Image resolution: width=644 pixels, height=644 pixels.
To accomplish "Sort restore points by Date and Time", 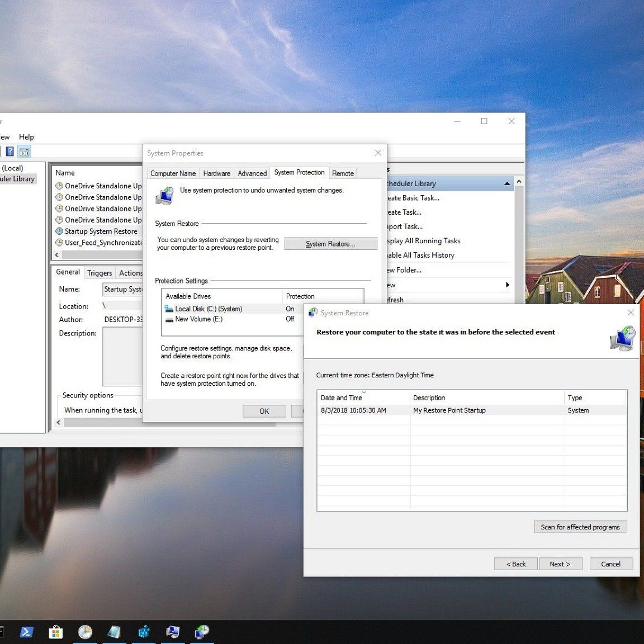I will (342, 398).
